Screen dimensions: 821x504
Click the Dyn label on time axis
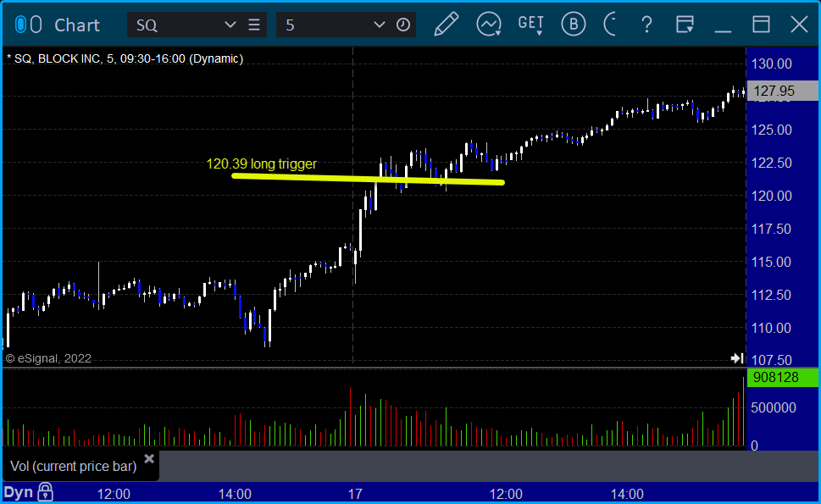pyautogui.click(x=19, y=492)
